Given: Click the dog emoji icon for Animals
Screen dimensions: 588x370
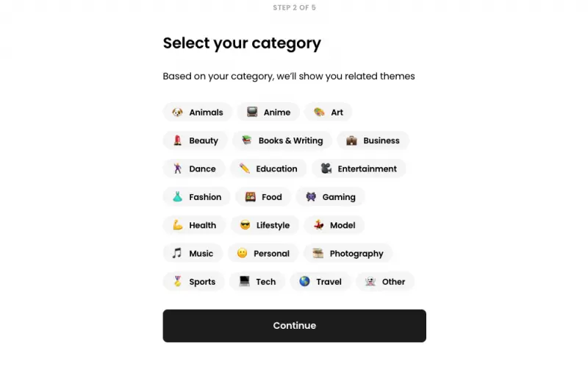Looking at the screenshot, I should [x=177, y=113].
